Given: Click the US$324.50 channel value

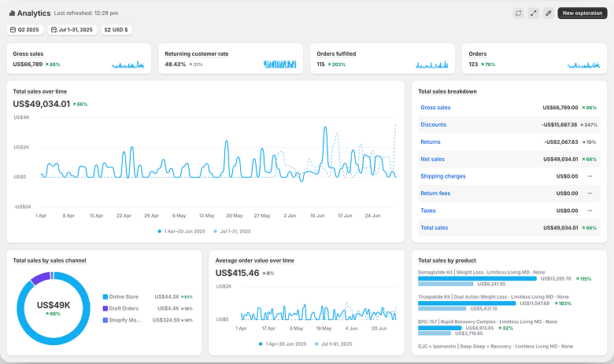Looking at the screenshot, I should click(166, 320).
